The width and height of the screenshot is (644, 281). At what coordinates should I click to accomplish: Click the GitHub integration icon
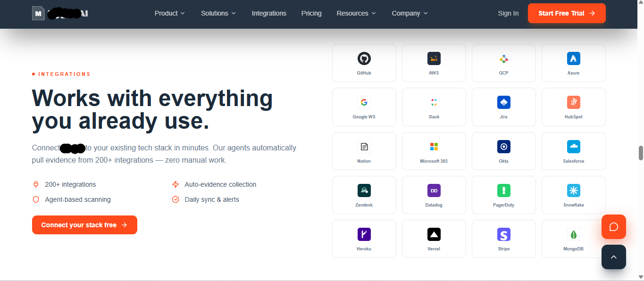tap(364, 58)
